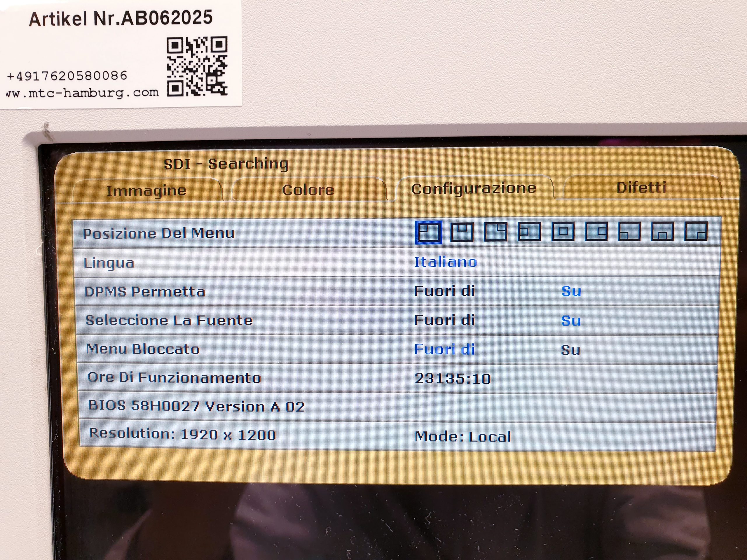This screenshot has width=747, height=560.
Task: Select centered menu position icon
Action: pyautogui.click(x=563, y=232)
